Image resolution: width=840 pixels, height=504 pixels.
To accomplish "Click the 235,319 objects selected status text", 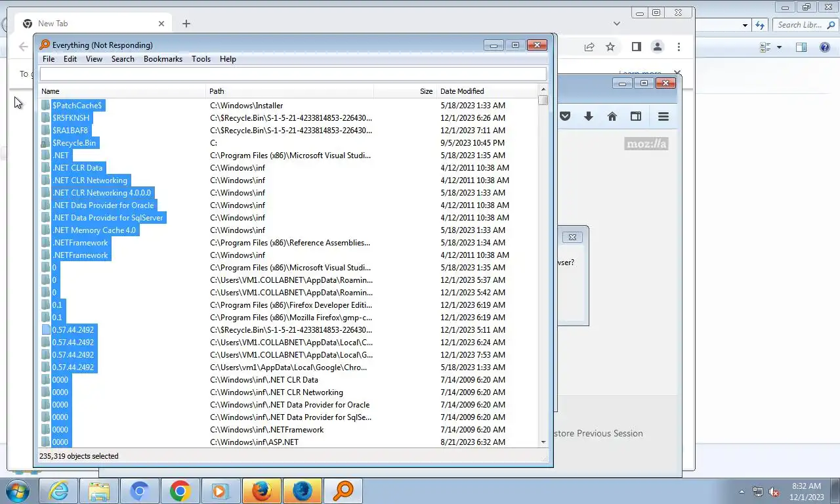I will click(x=79, y=456).
